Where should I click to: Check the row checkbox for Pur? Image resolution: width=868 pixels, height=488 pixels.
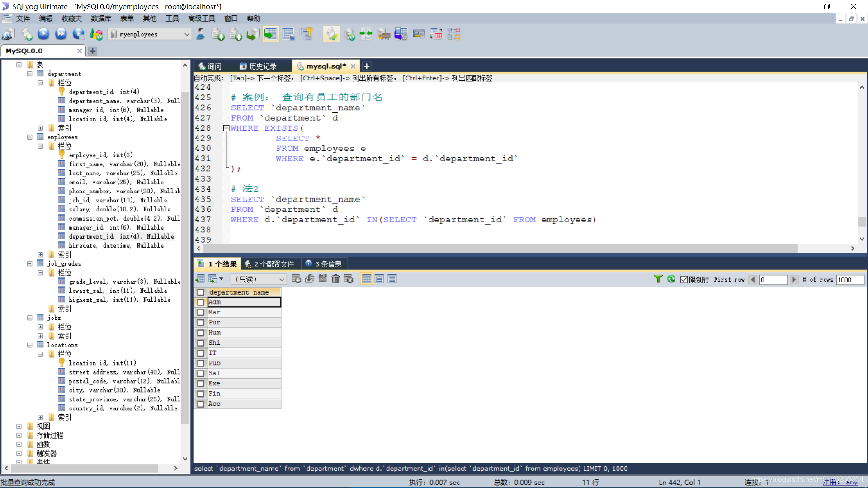click(x=201, y=323)
